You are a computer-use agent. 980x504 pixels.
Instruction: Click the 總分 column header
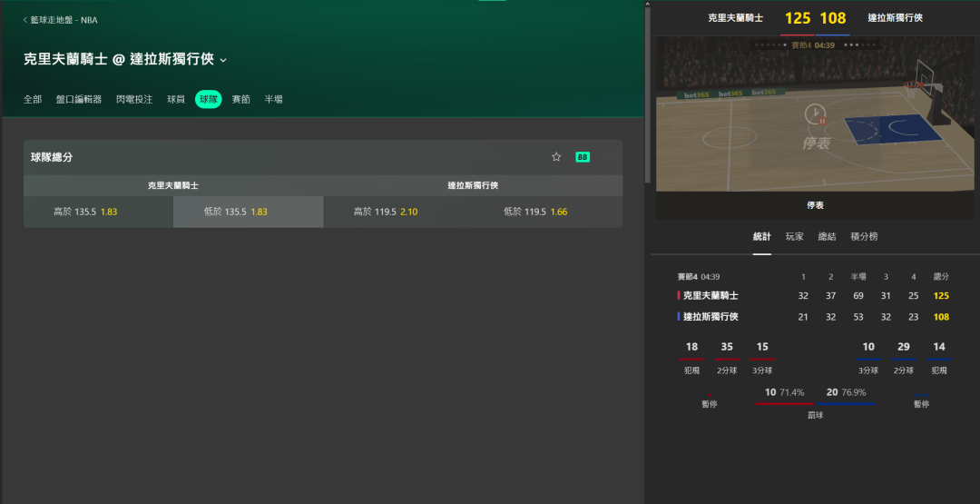pyautogui.click(x=941, y=276)
